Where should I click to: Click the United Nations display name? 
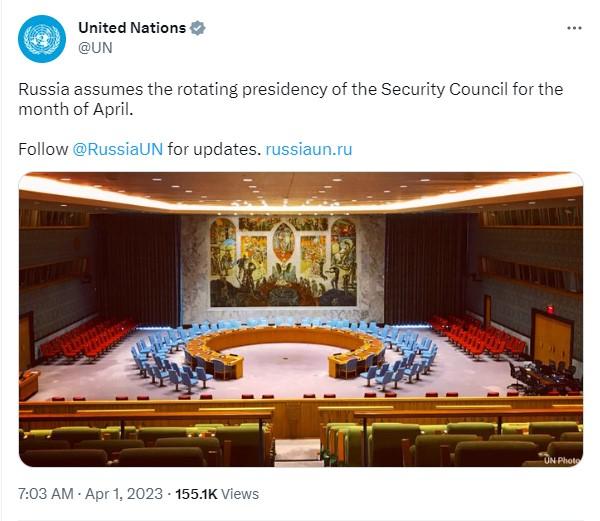[132, 28]
